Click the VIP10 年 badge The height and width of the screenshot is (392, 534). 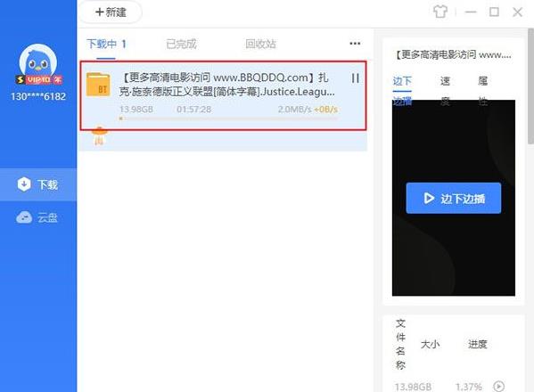[x=39, y=79]
